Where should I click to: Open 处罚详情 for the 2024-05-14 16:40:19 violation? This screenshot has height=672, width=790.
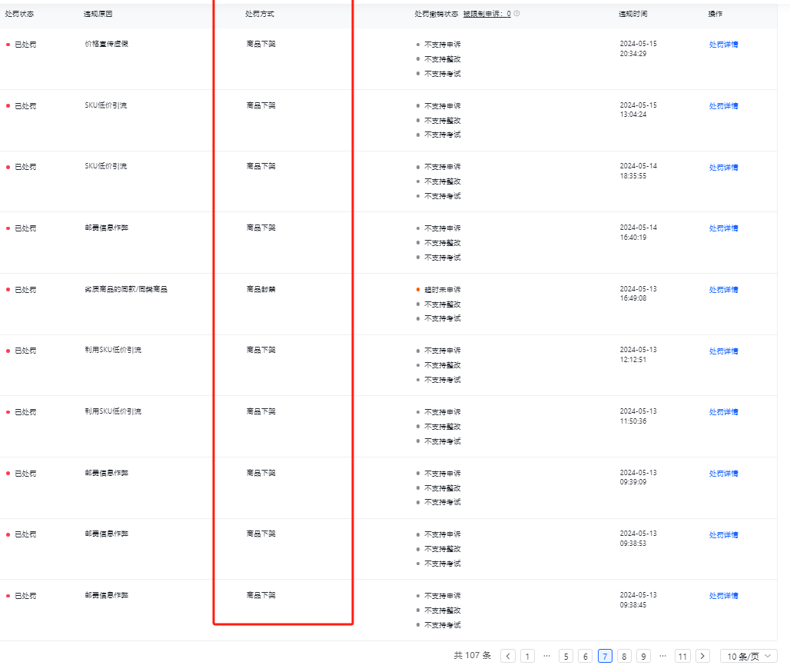tap(723, 228)
